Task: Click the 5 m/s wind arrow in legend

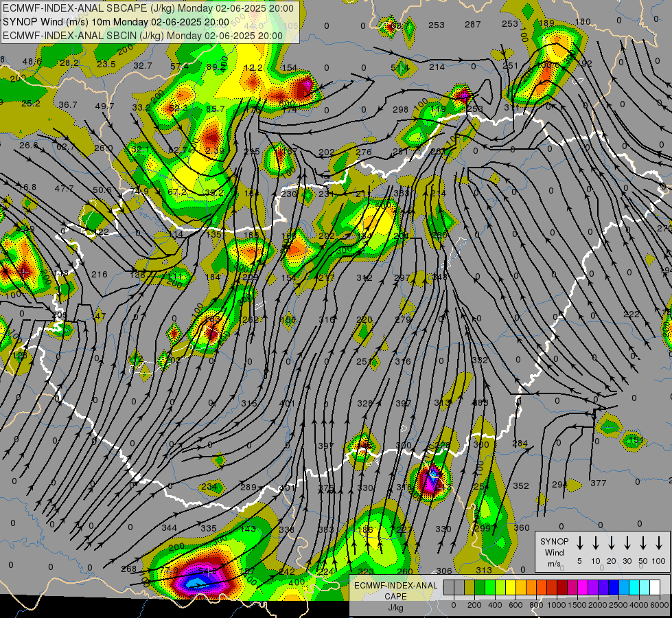Action: coord(579,542)
